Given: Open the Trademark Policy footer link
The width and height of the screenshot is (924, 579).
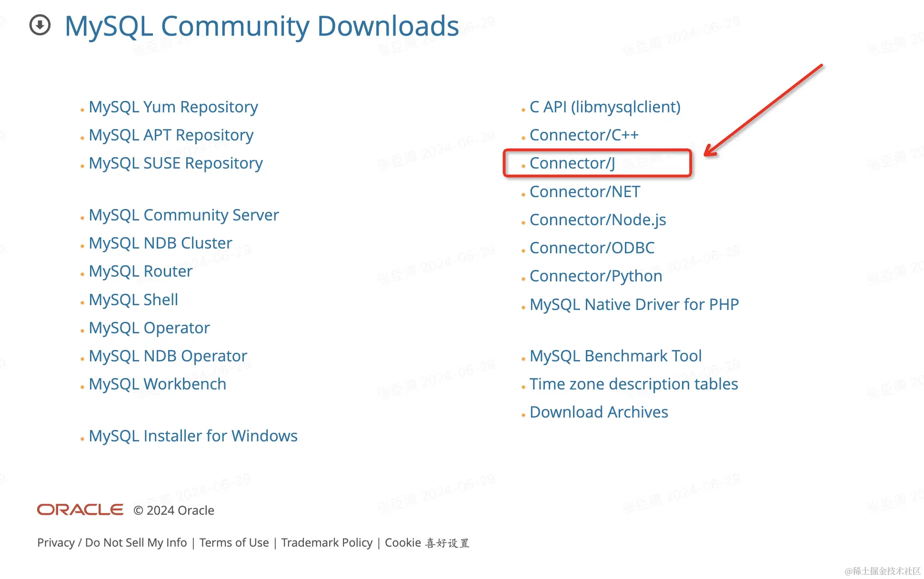Looking at the screenshot, I should [327, 543].
